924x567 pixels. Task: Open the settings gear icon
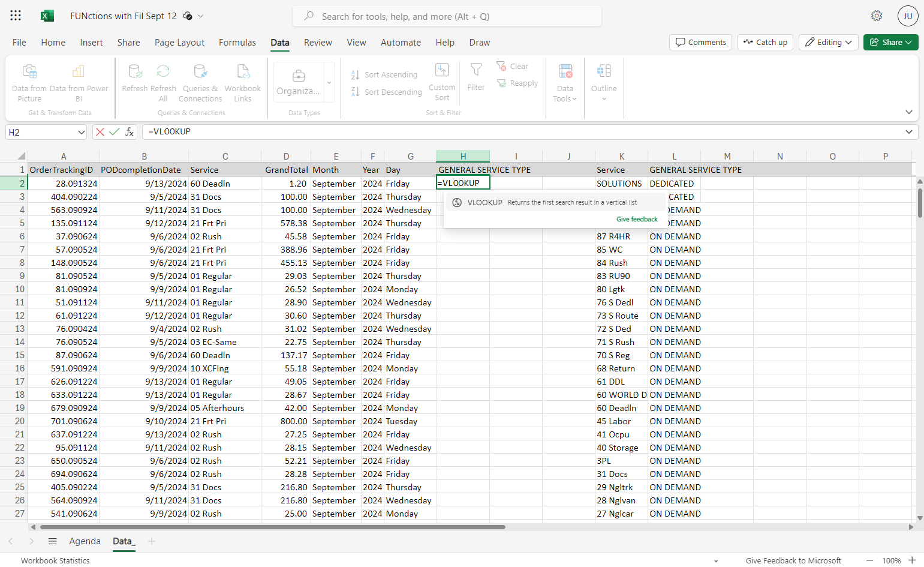coord(877,16)
